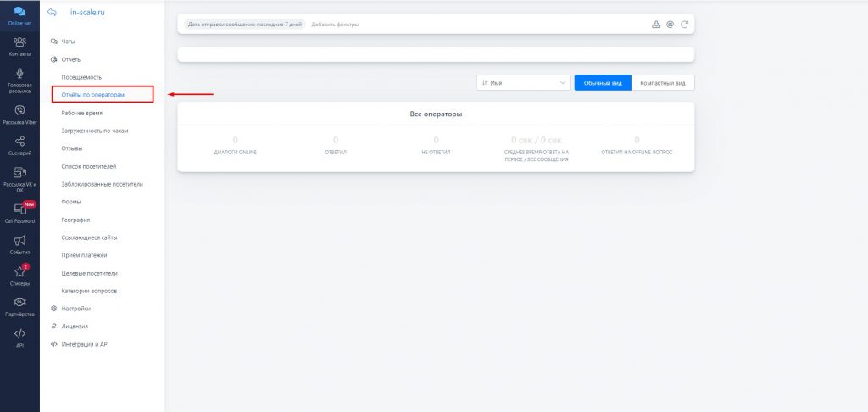Click the download report icon

pos(655,25)
